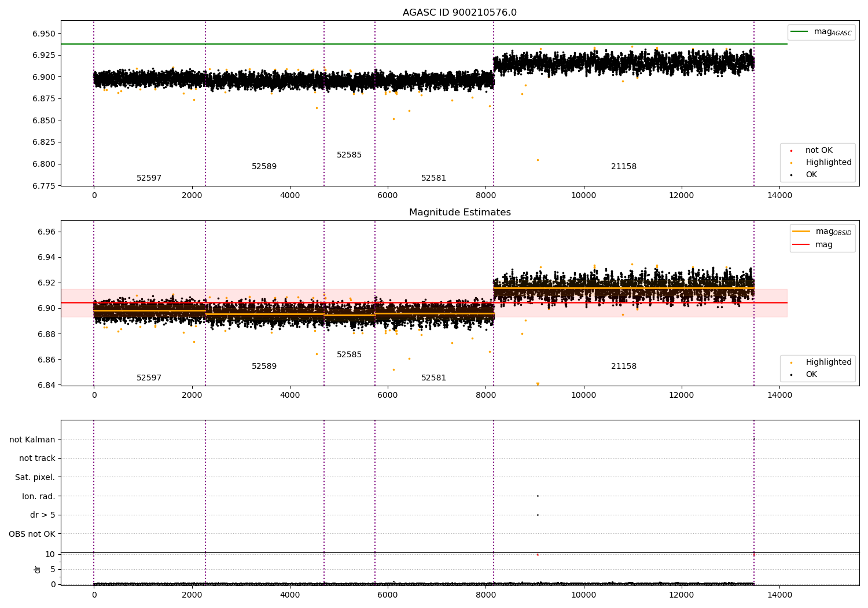This screenshot has height=608, width=868.
Task: Click the obsid label 52597 in the top plot
Action: pyautogui.click(x=149, y=178)
